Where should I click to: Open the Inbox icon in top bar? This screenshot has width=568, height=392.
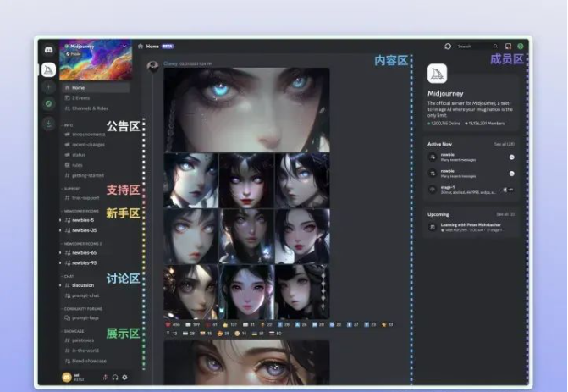(x=508, y=46)
